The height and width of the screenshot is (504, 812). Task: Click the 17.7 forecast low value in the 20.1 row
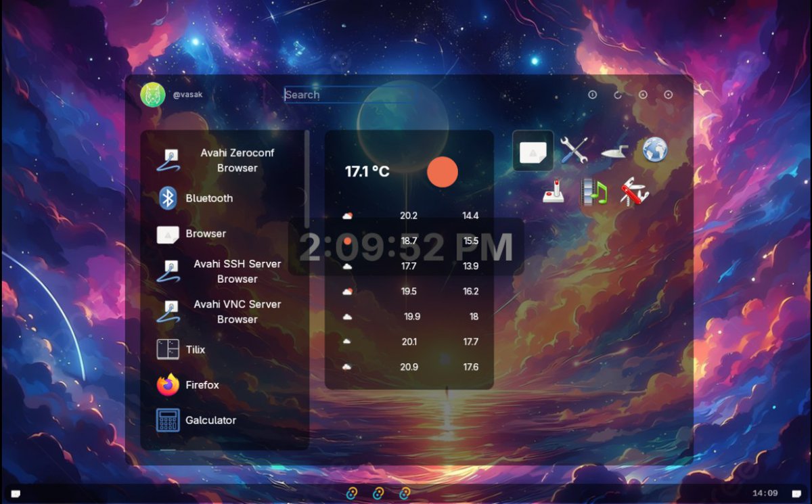470,342
